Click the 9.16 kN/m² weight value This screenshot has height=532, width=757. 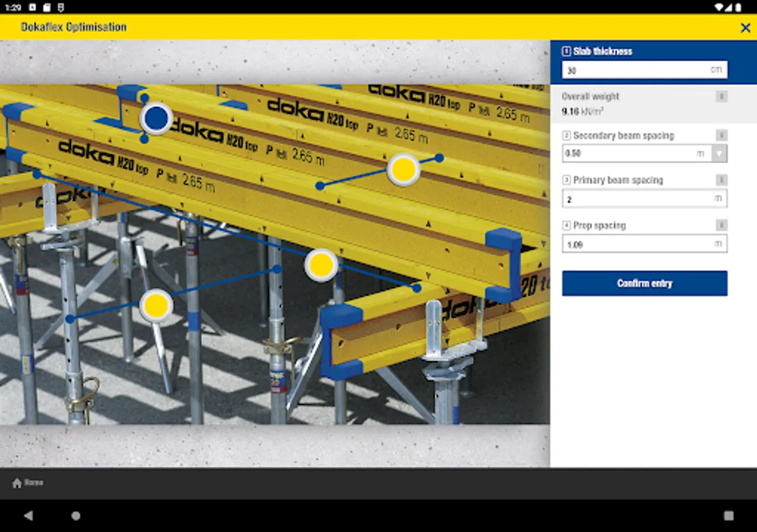coord(583,111)
